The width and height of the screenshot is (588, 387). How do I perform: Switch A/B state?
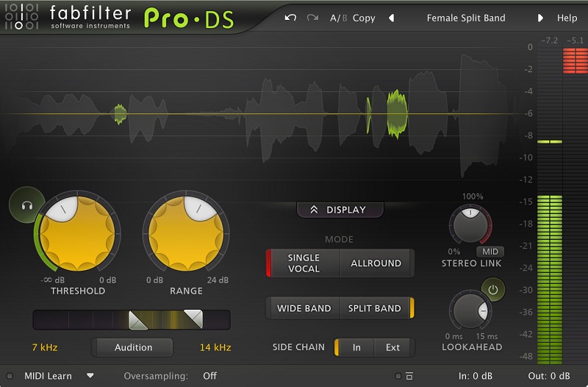tap(338, 18)
